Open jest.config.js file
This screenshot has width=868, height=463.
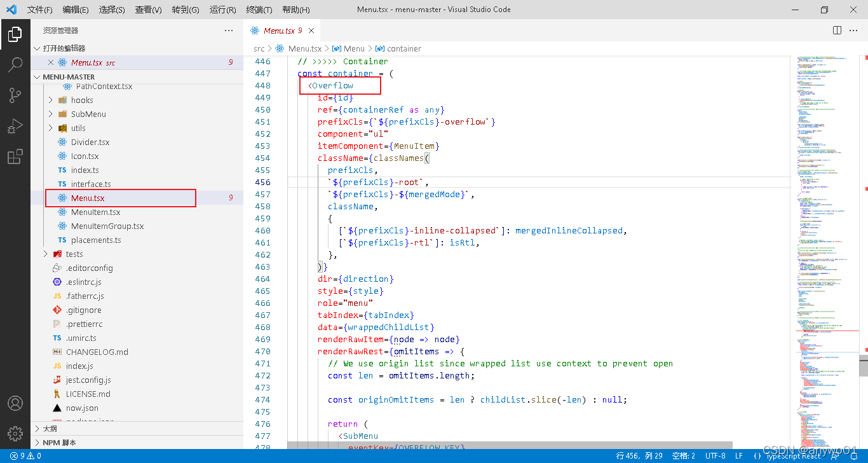(x=88, y=380)
